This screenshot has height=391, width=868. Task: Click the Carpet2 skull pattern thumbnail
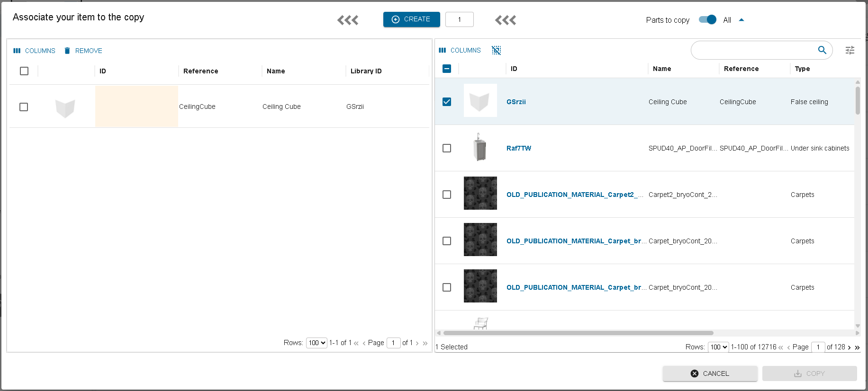[x=480, y=193]
